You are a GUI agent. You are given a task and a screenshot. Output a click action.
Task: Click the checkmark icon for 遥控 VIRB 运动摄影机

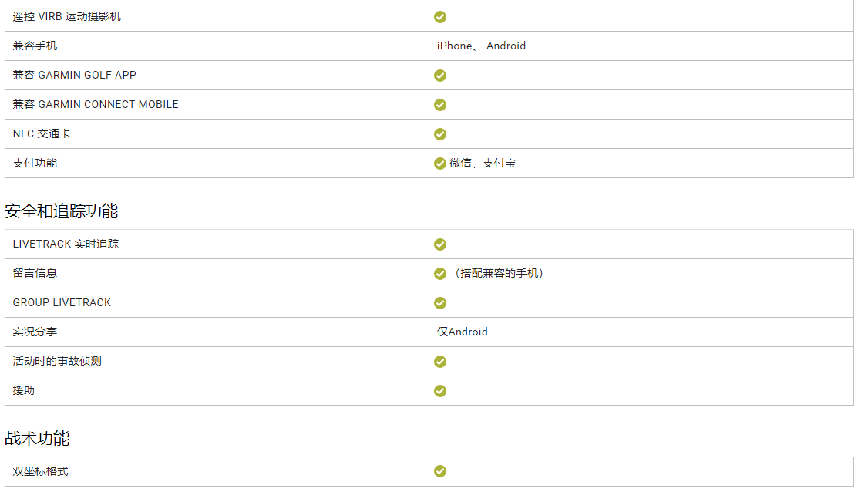click(x=440, y=17)
